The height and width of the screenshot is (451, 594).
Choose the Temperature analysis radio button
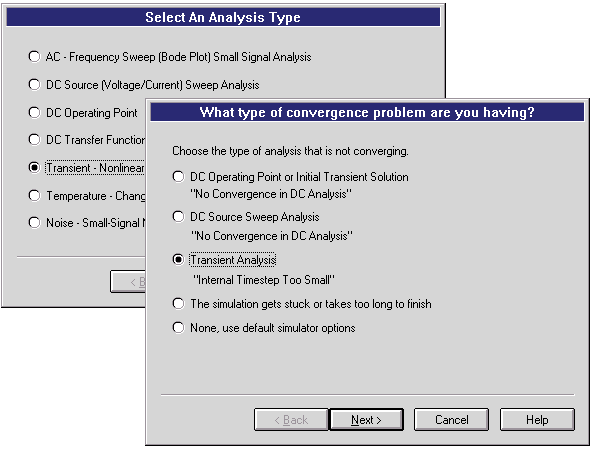tap(34, 195)
